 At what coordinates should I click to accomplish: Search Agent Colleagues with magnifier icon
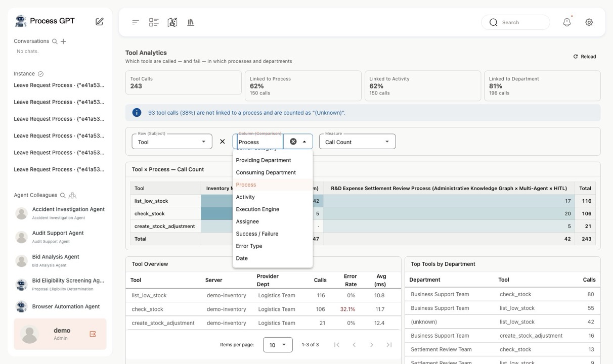[63, 195]
